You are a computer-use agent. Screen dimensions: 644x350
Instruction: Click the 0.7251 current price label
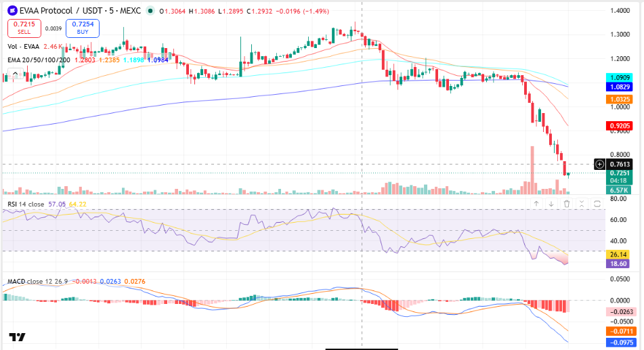[x=620, y=173]
